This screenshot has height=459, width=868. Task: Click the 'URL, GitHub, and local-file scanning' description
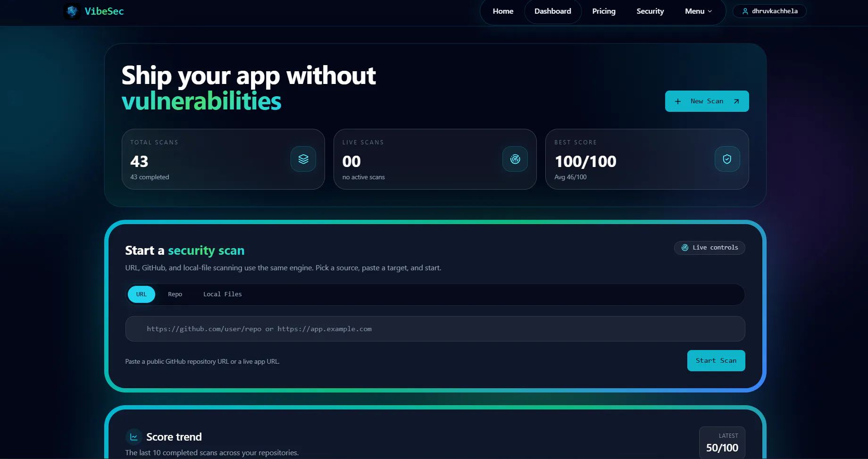point(283,268)
